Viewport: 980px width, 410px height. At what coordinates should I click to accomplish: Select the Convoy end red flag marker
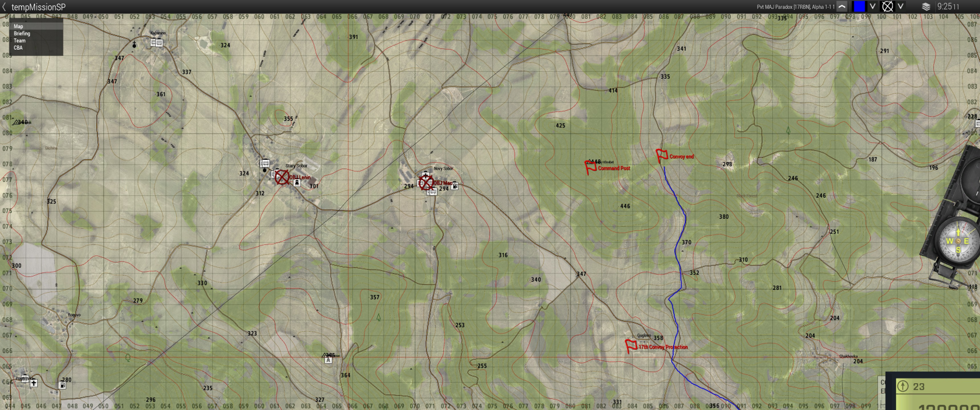coord(662,156)
